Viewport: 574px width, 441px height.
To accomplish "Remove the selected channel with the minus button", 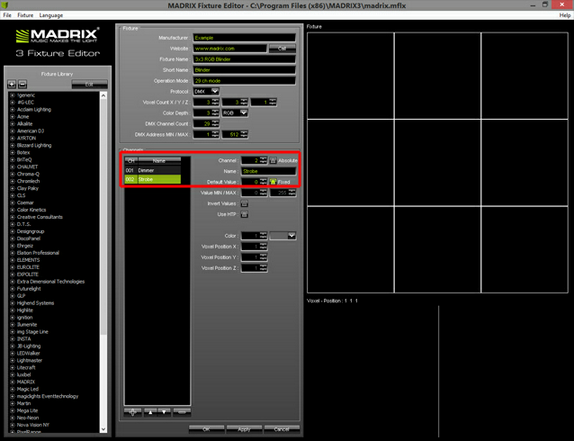I will click(182, 412).
